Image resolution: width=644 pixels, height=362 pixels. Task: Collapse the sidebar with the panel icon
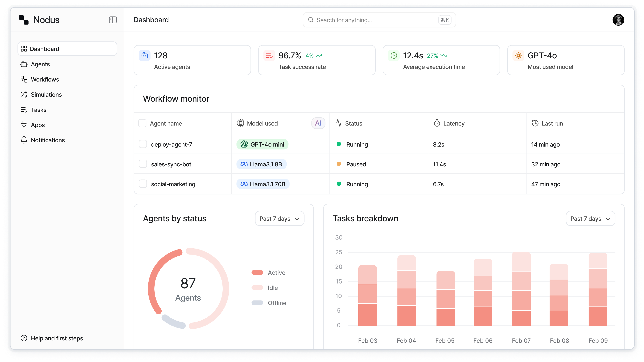tap(113, 20)
